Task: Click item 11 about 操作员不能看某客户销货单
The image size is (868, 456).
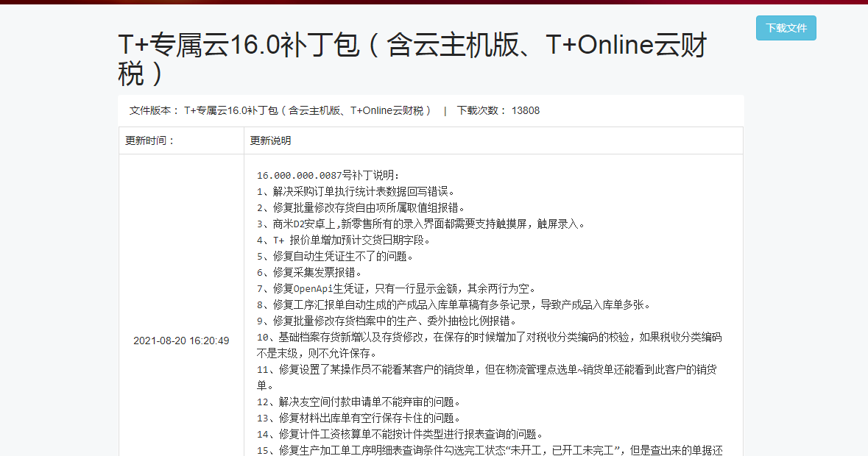Action: (x=487, y=377)
